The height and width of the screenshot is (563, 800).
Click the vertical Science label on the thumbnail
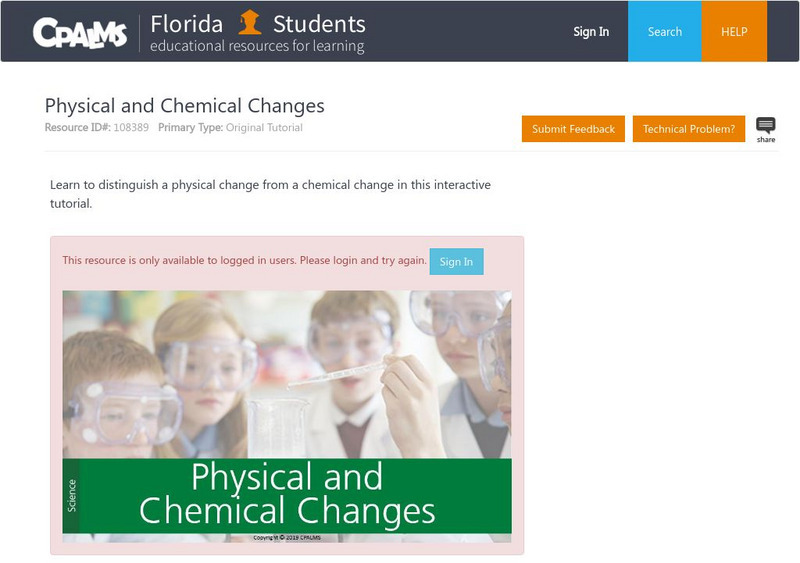71,496
